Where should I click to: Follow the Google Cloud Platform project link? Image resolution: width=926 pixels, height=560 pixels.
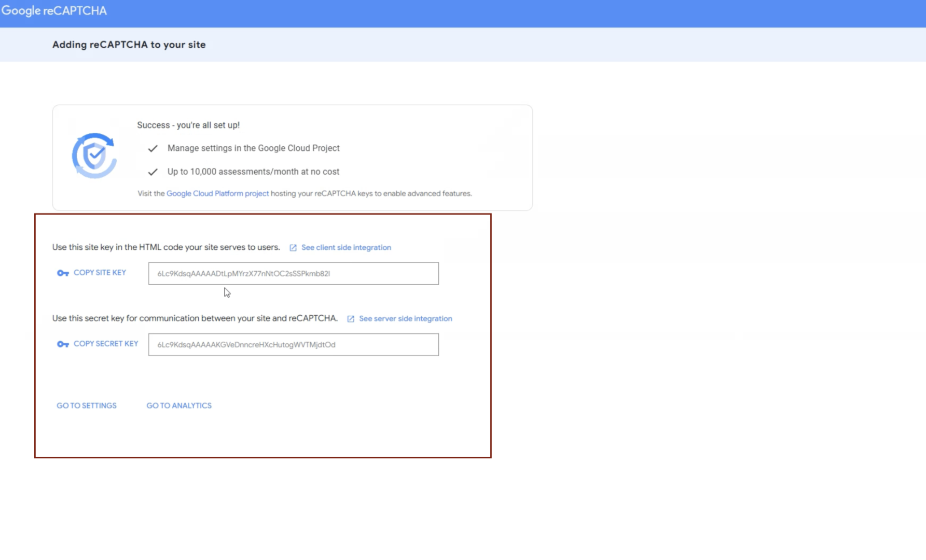pyautogui.click(x=217, y=193)
